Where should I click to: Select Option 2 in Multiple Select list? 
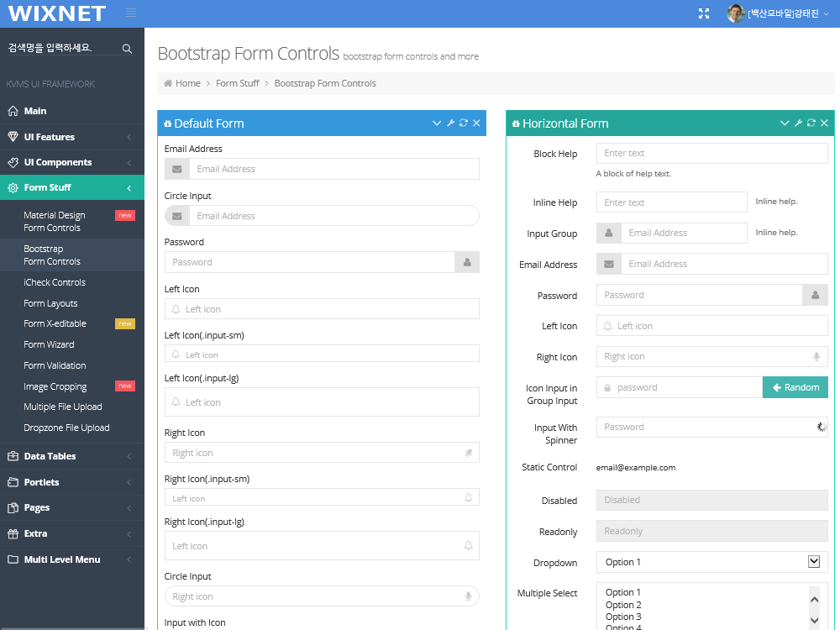point(623,605)
